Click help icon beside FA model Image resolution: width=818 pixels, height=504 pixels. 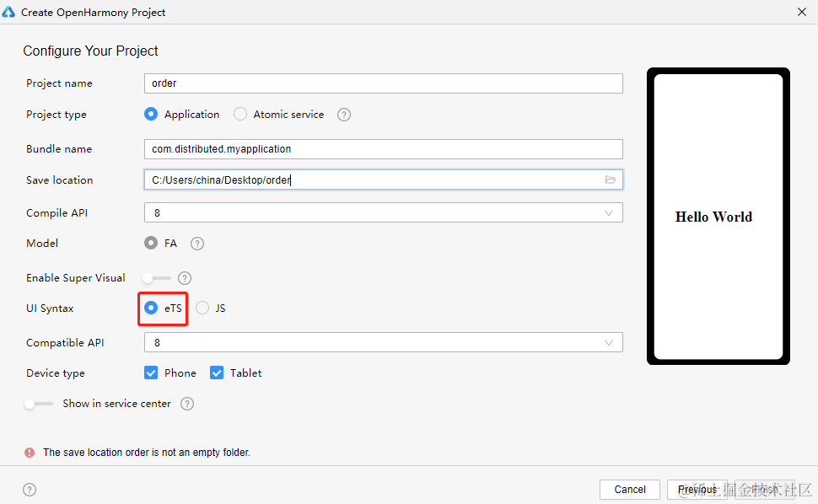(x=197, y=244)
